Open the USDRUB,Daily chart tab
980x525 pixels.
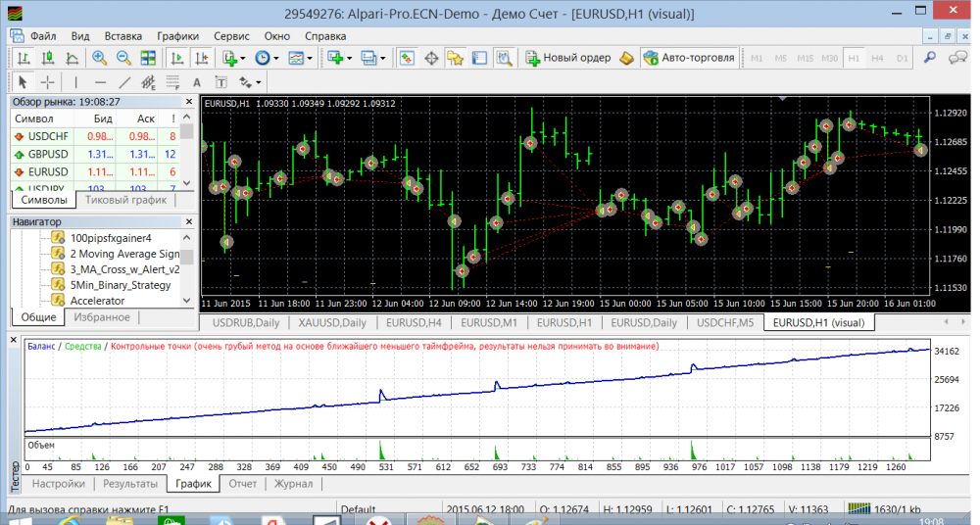click(246, 322)
